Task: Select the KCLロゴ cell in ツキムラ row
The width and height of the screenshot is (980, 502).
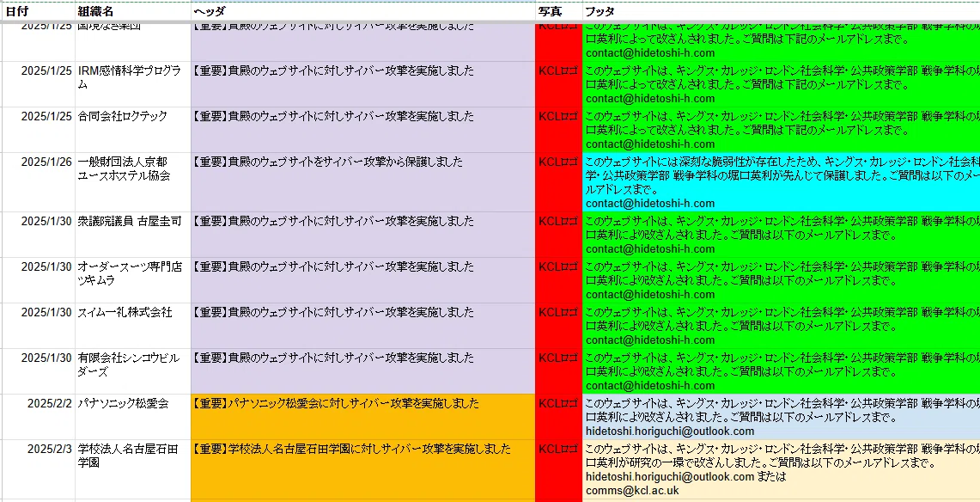Action: [x=559, y=281]
